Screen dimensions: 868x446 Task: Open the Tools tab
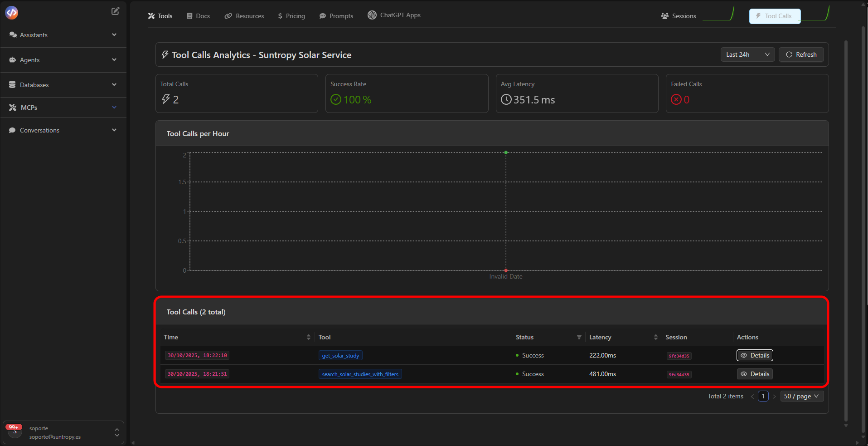[x=160, y=16]
